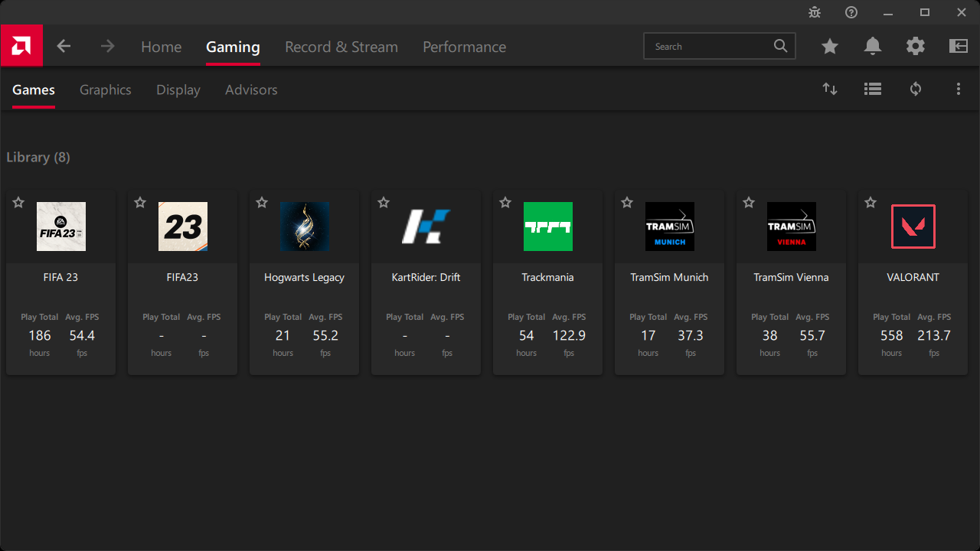This screenshot has width=980, height=551.
Task: Click the 'TramSim Vienna' title text
Action: click(791, 277)
